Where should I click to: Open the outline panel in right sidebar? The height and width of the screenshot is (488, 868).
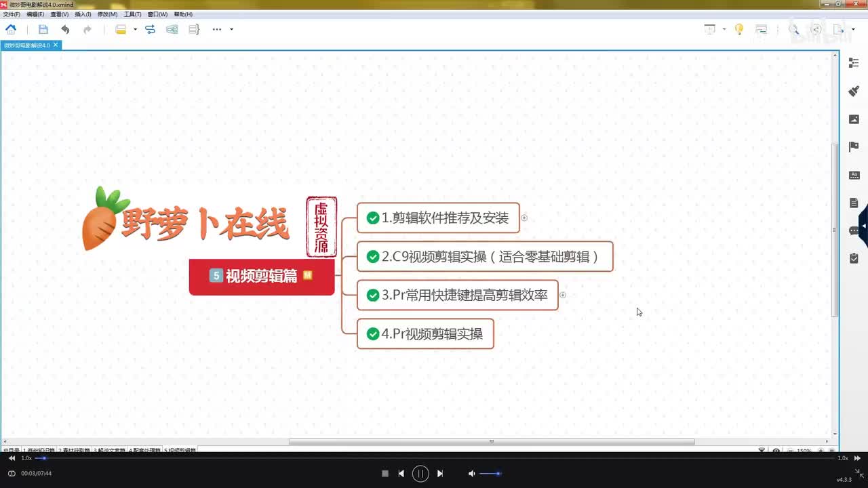tap(854, 63)
